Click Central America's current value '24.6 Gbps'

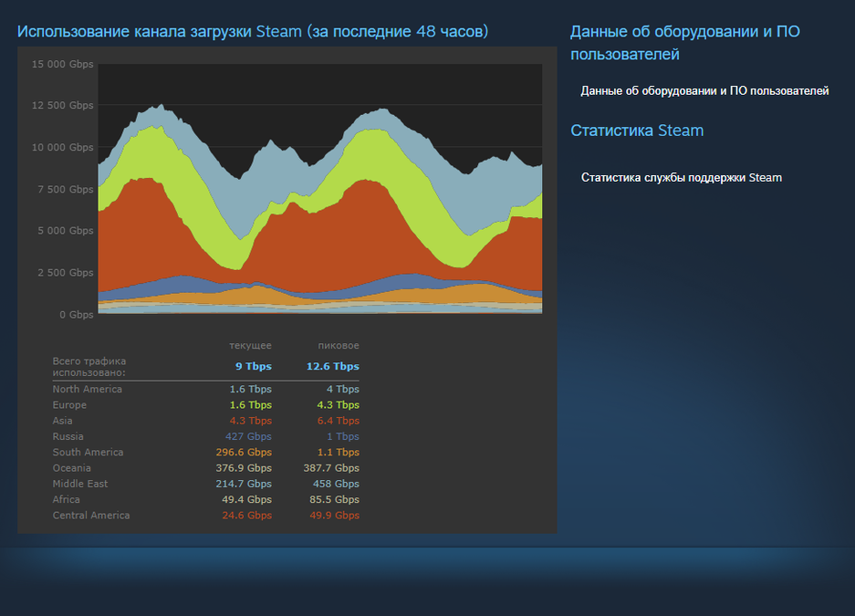point(246,516)
